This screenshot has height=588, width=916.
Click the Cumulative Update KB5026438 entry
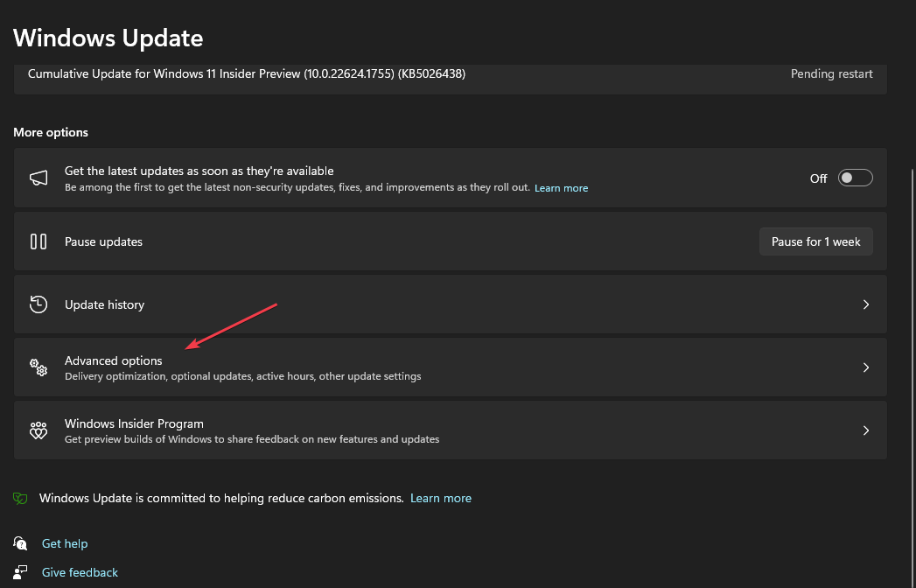point(247,74)
